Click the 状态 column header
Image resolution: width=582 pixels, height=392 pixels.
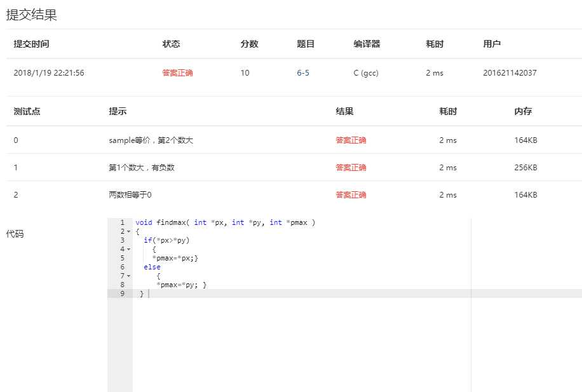pyautogui.click(x=171, y=44)
